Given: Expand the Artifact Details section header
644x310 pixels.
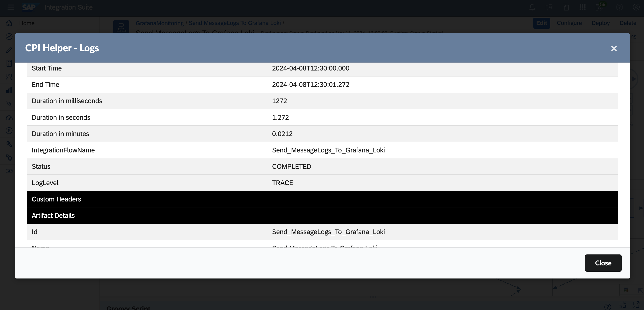Looking at the screenshot, I should tap(53, 215).
